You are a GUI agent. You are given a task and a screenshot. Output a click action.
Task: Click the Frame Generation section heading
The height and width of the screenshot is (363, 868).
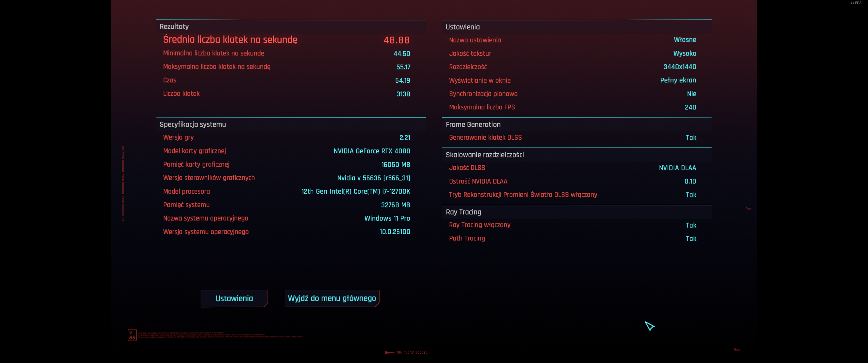473,125
